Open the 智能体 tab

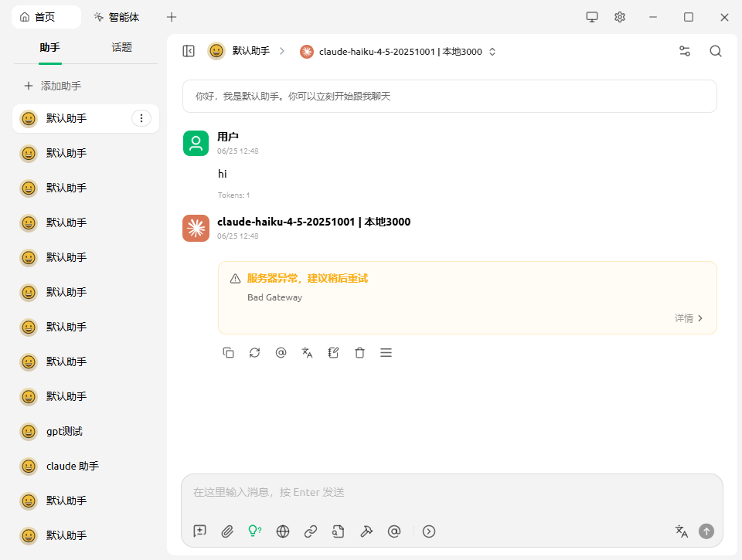click(117, 17)
